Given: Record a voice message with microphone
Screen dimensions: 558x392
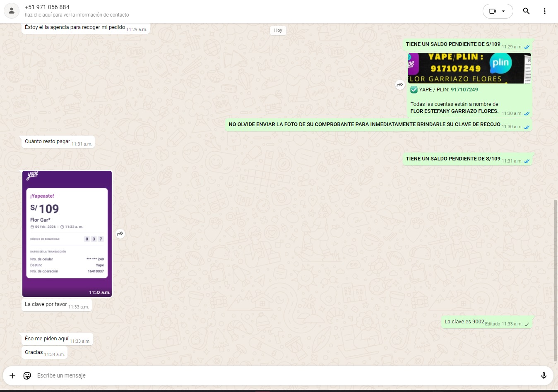Looking at the screenshot, I should [544, 375].
